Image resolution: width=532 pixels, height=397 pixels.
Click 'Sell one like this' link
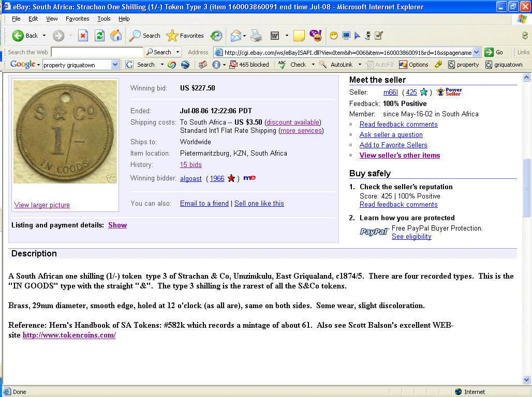click(x=259, y=204)
